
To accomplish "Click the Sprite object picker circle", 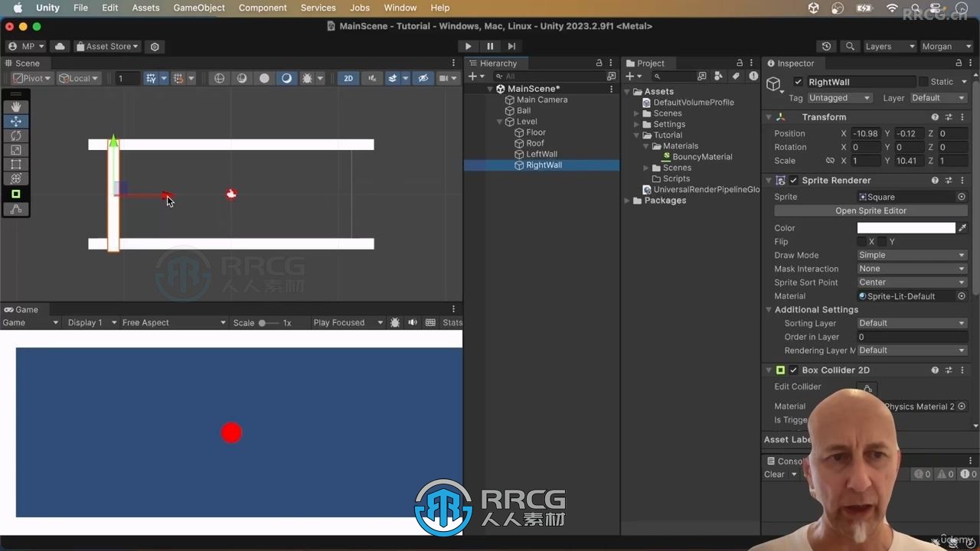I will tap(962, 197).
